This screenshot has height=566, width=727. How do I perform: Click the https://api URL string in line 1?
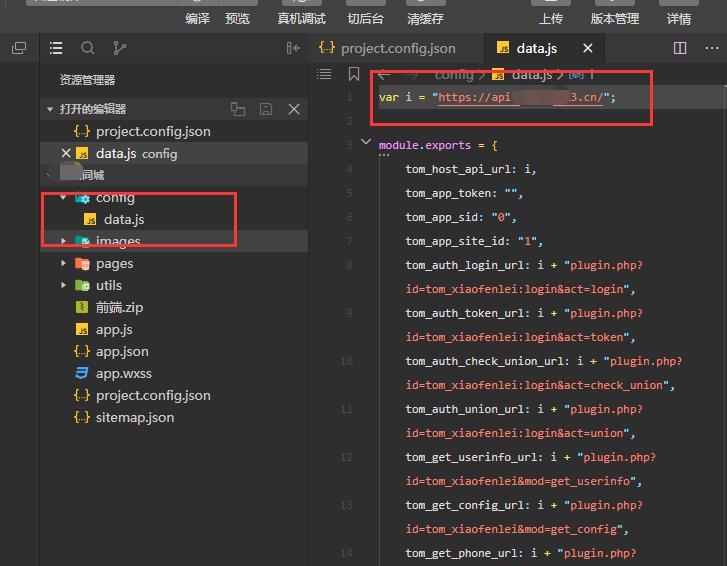pos(520,97)
